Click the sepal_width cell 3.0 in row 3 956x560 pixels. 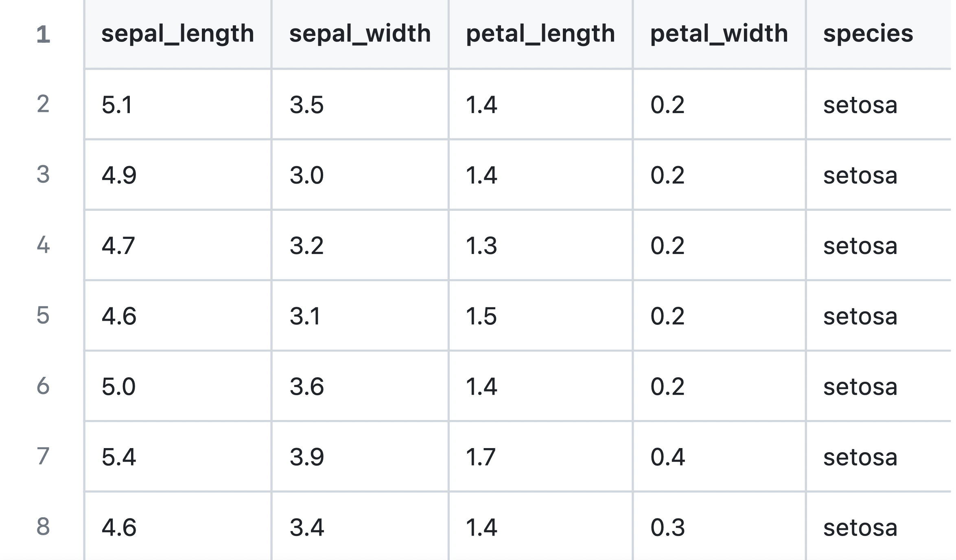point(360,175)
